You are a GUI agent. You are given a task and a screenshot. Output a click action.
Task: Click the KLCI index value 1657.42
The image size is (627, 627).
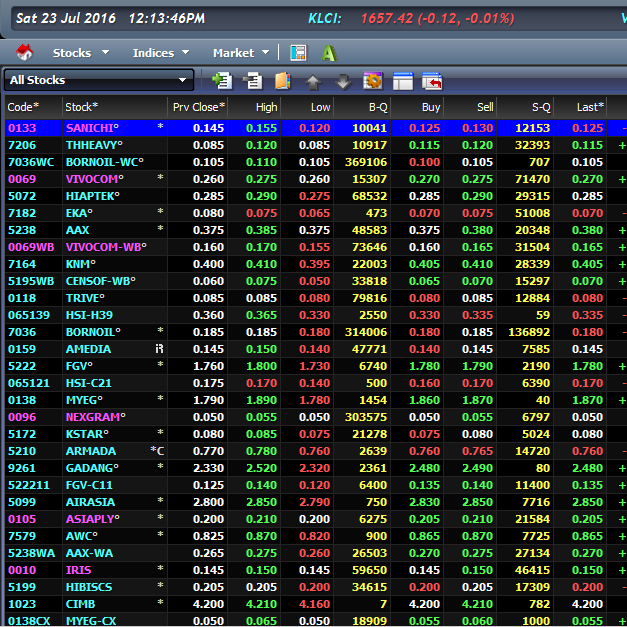[x=387, y=18]
